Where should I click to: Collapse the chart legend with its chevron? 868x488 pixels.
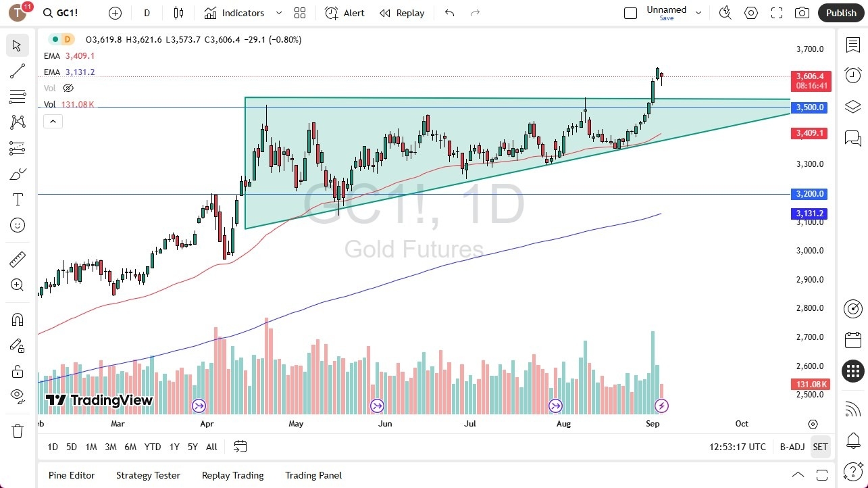point(53,121)
